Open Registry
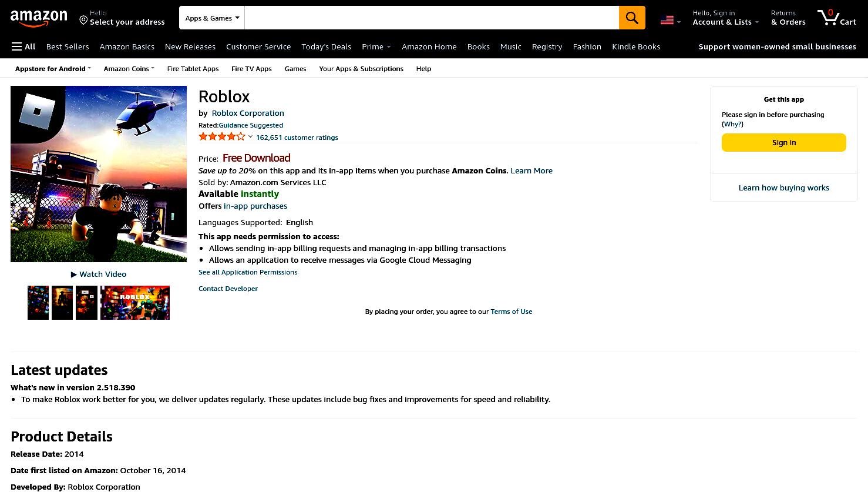 547,46
